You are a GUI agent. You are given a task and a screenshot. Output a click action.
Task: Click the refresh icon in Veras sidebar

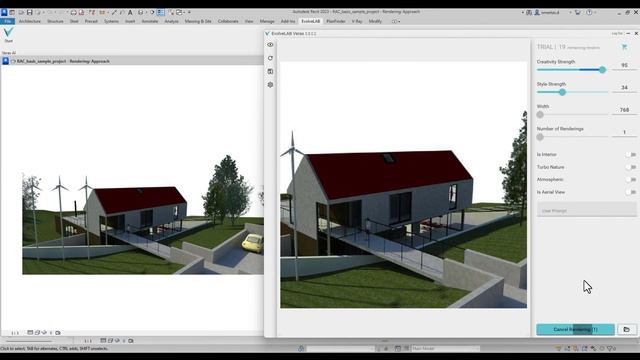[270, 58]
